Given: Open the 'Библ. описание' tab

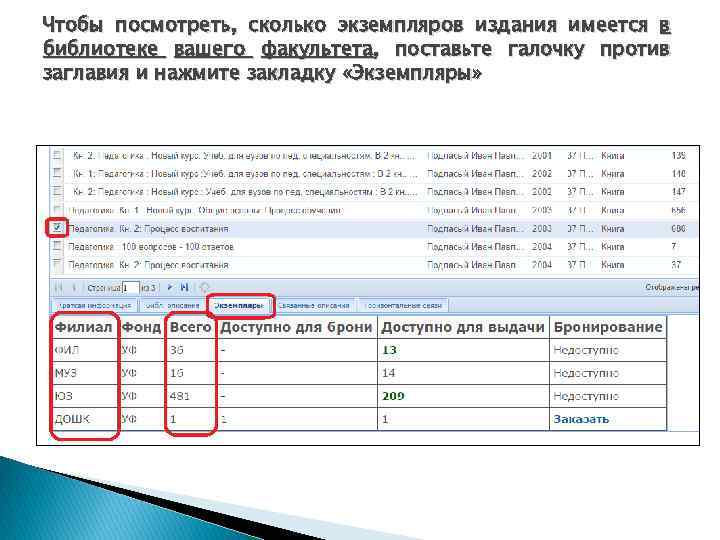Looking at the screenshot, I should pyautogui.click(x=172, y=305).
